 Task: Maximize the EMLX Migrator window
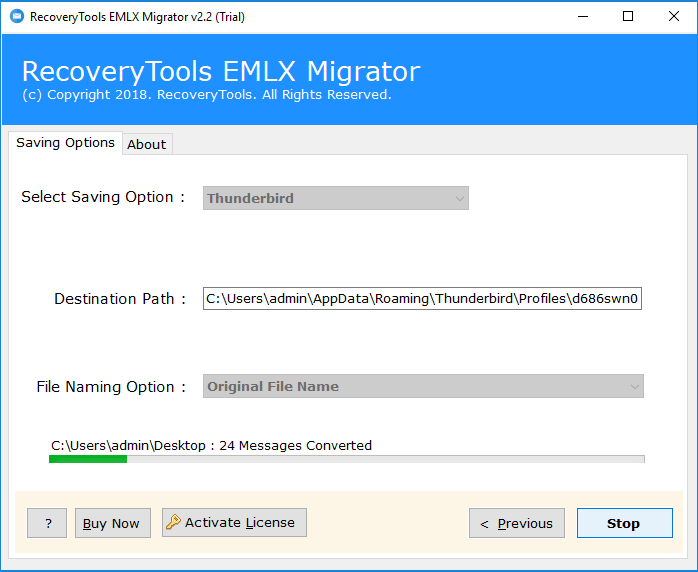point(628,16)
